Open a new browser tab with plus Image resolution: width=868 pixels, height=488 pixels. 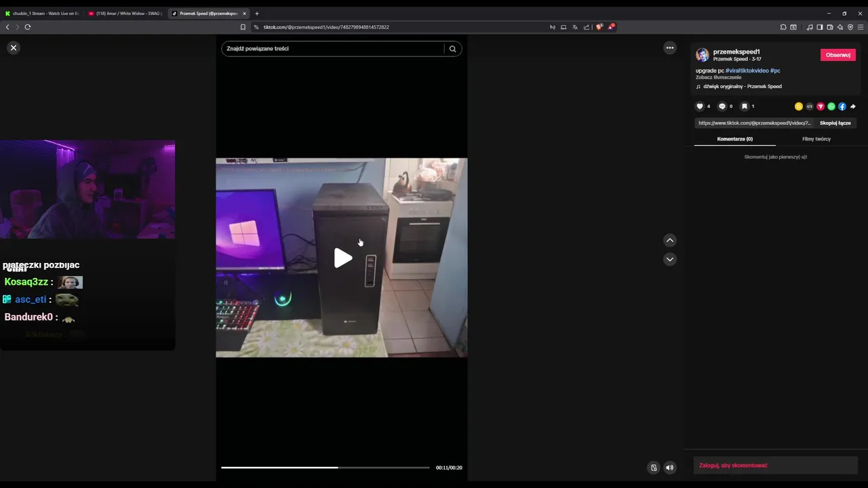pyautogui.click(x=257, y=14)
